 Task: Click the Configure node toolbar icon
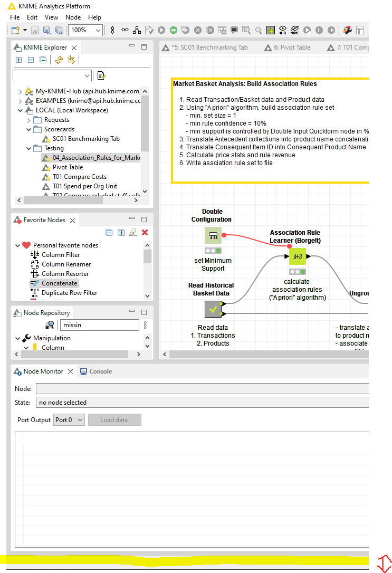pyautogui.click(x=149, y=30)
